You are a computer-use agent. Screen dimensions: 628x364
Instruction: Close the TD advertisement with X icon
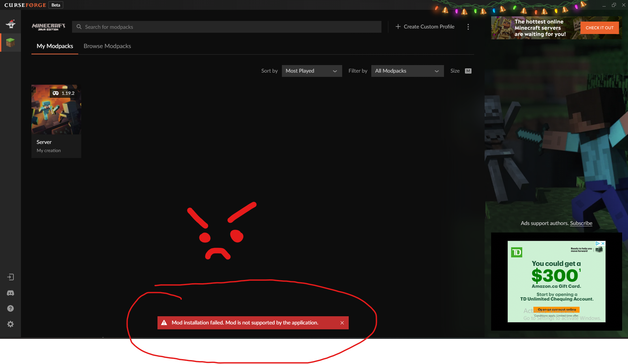pos(603,243)
